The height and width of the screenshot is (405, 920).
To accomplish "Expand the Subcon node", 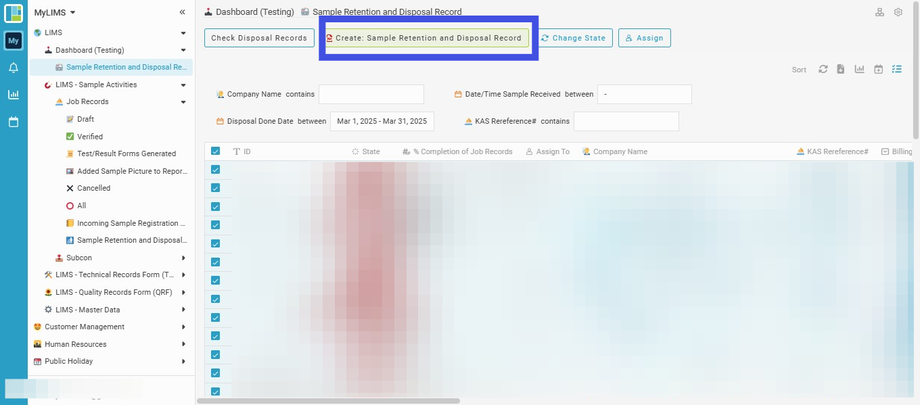I will pos(183,258).
